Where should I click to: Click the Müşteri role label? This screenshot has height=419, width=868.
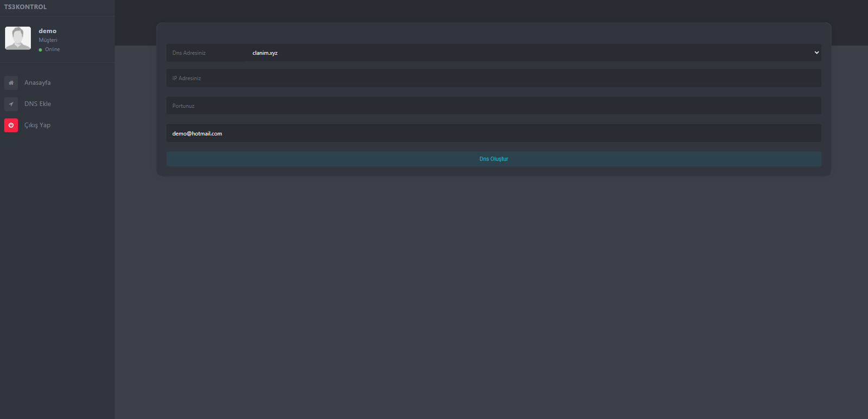pos(48,40)
